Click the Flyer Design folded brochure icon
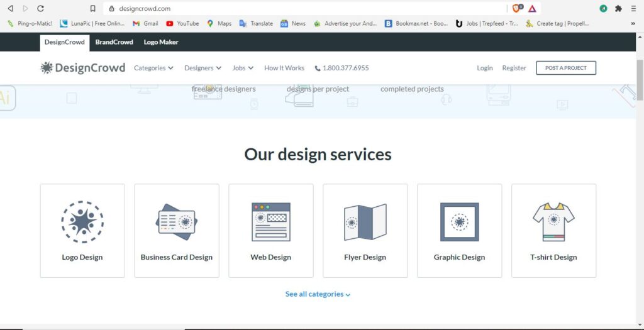Screen dimensions: 644x330 pos(365,222)
